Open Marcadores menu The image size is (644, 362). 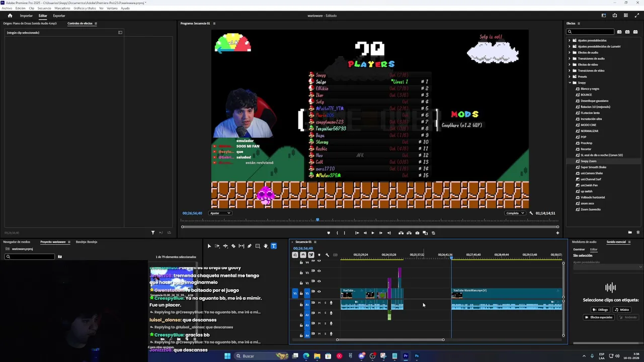(62, 8)
